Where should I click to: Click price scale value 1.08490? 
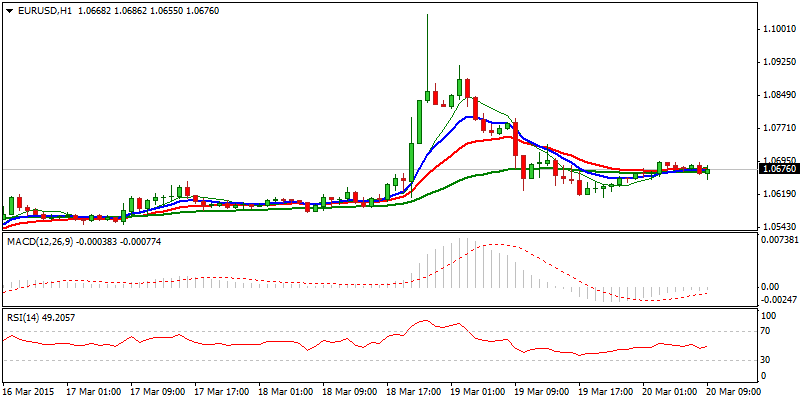click(x=779, y=95)
